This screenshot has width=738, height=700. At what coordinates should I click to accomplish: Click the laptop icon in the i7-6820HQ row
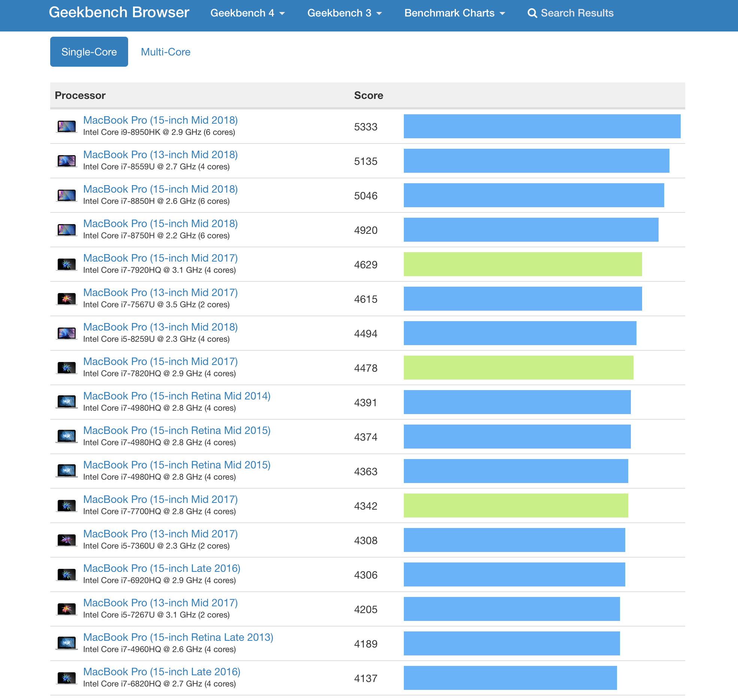(67, 678)
